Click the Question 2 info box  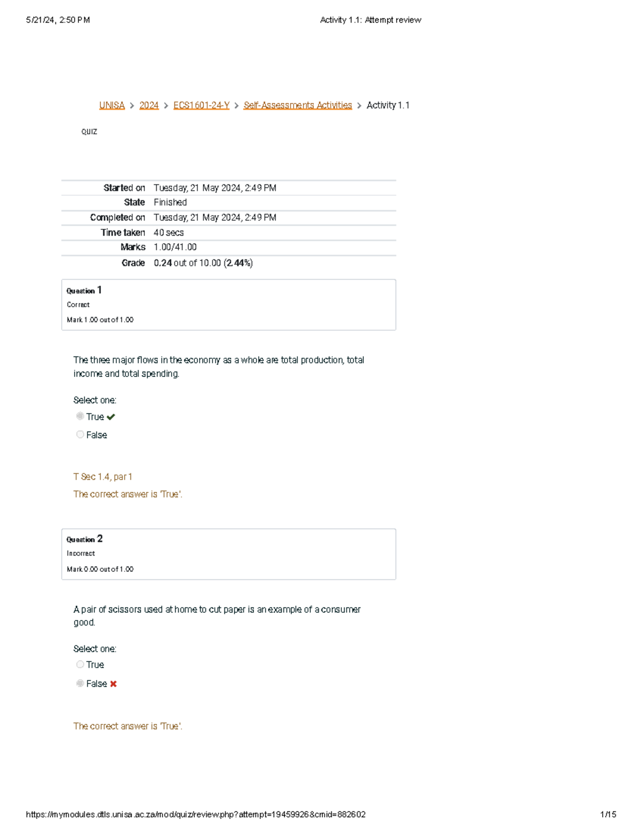(x=229, y=554)
